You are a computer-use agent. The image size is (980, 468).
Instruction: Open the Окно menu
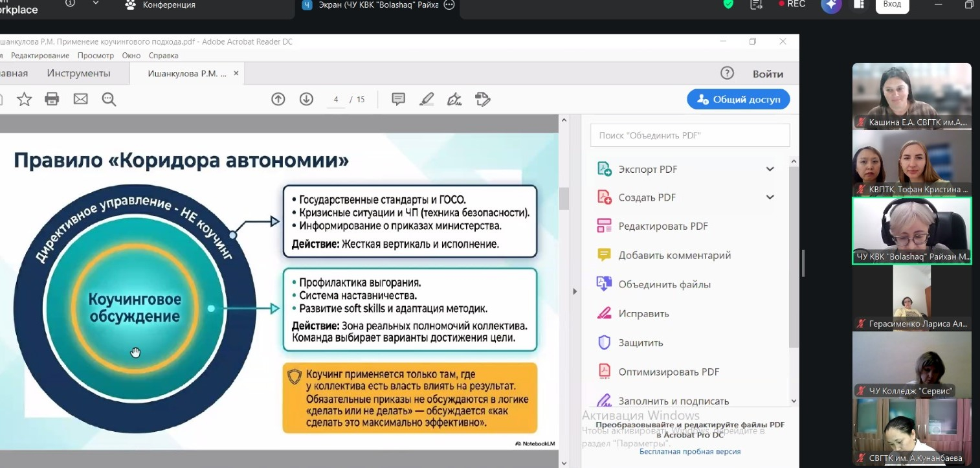click(x=131, y=56)
